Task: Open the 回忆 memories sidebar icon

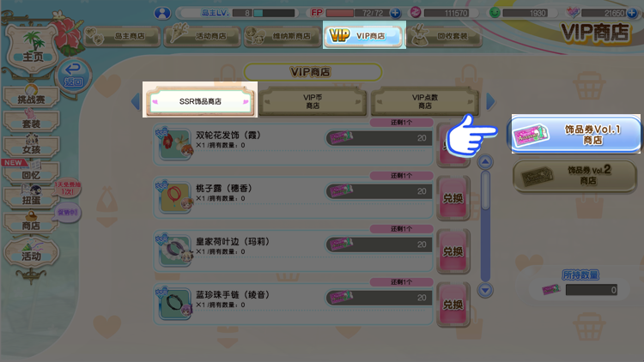Action: (x=31, y=172)
